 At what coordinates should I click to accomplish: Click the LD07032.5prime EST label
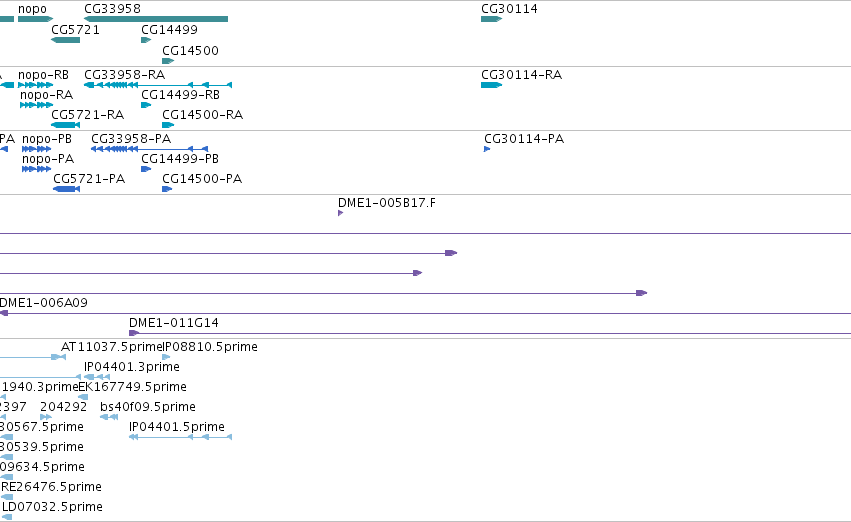coord(53,506)
